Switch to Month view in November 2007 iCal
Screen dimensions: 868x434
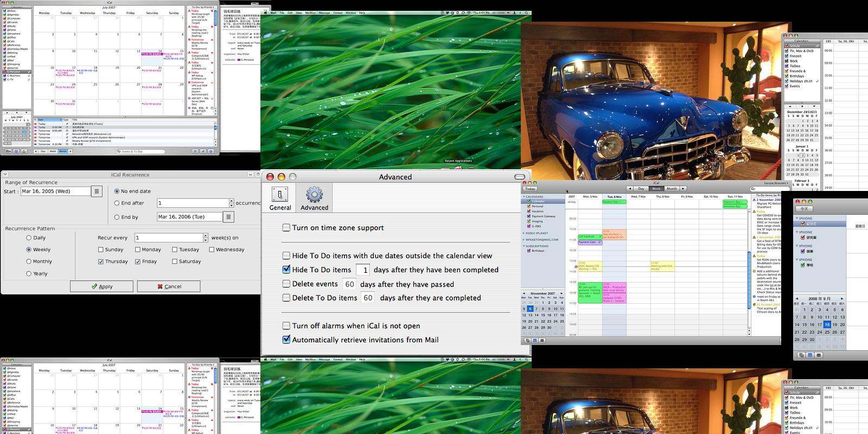(672, 188)
